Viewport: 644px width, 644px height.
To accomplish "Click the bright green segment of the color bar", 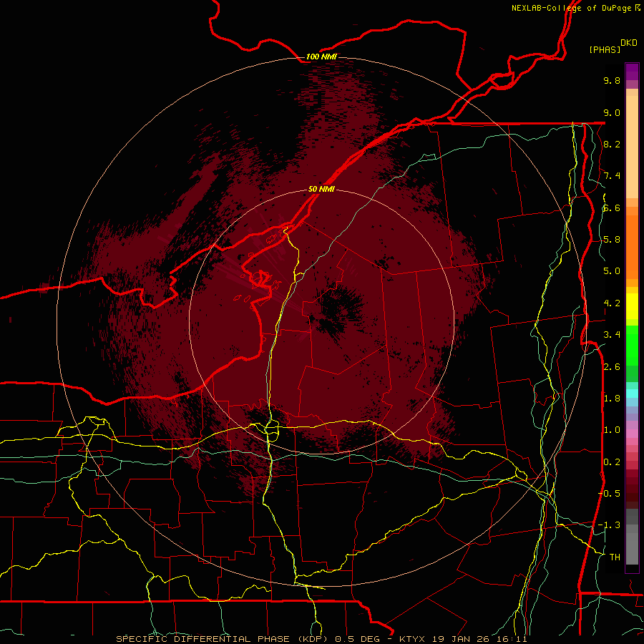I will pyautogui.click(x=632, y=345).
